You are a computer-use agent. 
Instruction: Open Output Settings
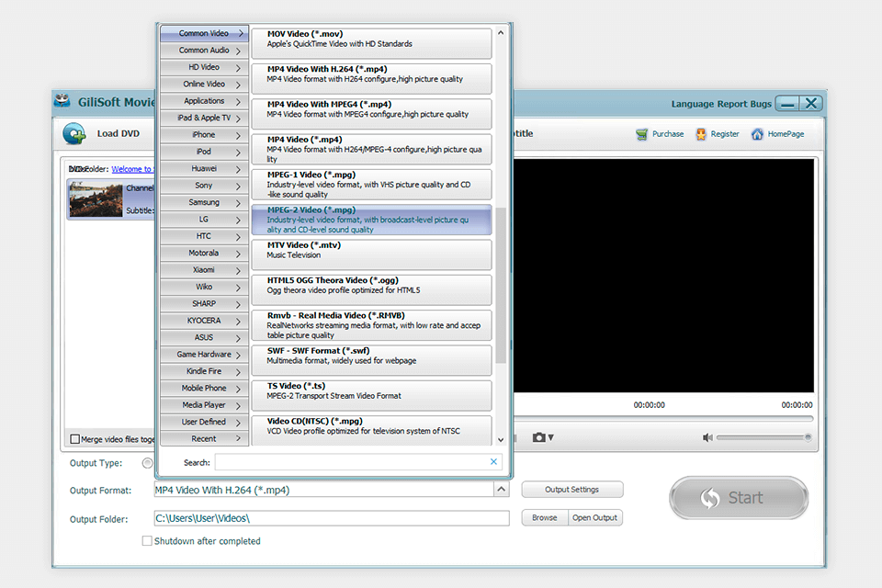(571, 490)
